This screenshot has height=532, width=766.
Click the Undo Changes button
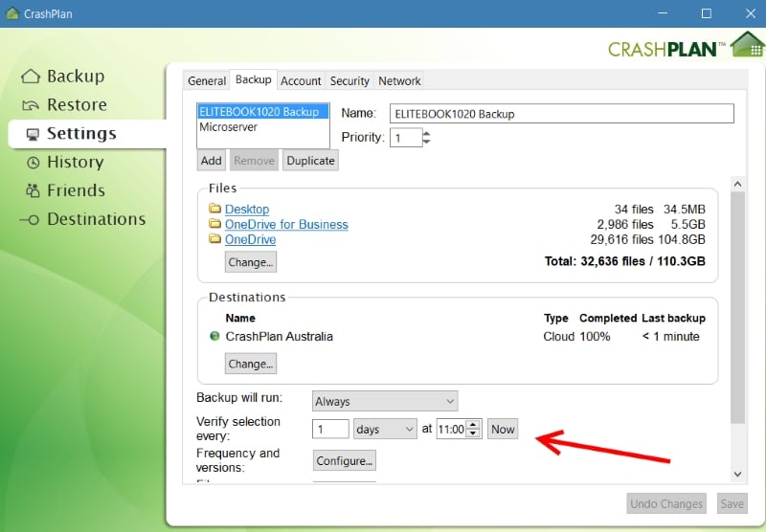tap(666, 503)
